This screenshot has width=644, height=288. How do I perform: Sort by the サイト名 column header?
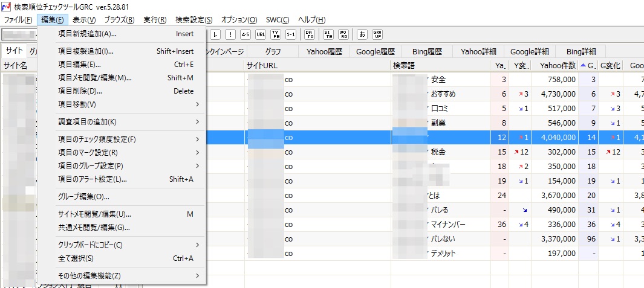(21, 65)
